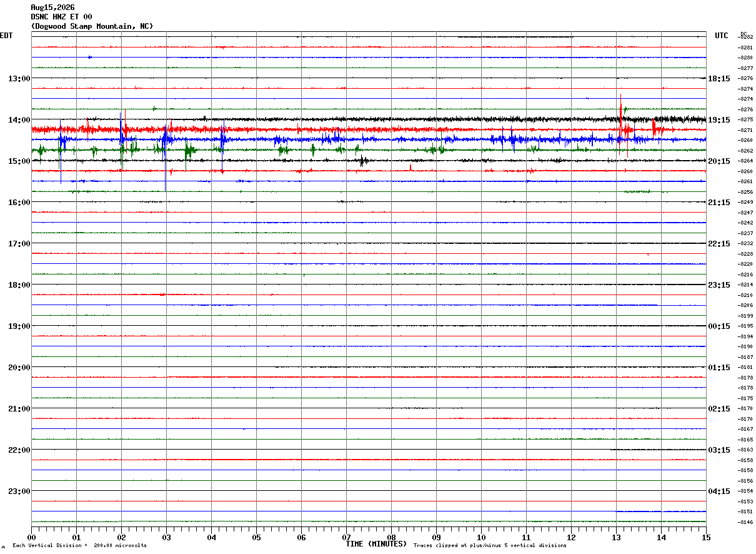Click the "01" minute tick label
Screen dimensions: 756x554
tap(77, 537)
